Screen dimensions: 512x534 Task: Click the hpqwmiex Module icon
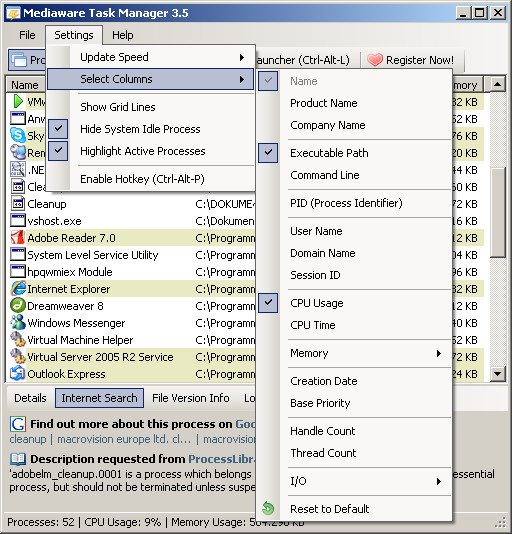18,272
